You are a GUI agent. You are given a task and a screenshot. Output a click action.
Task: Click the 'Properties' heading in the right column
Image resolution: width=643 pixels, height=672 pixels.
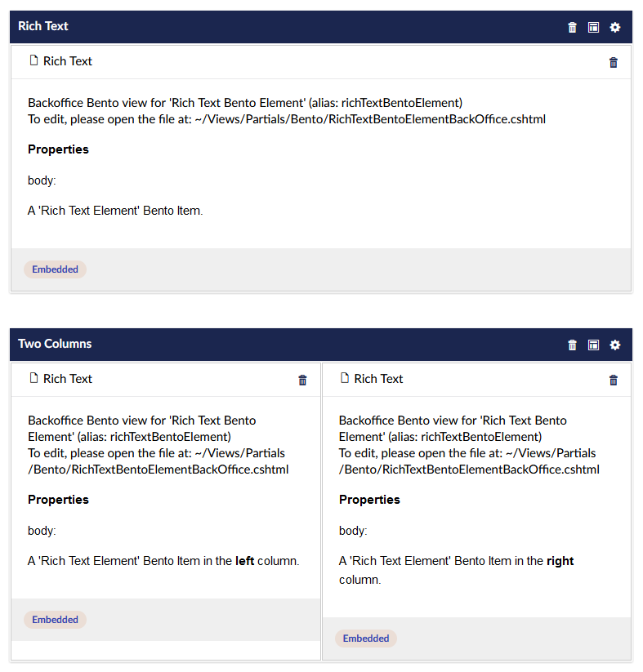point(369,500)
